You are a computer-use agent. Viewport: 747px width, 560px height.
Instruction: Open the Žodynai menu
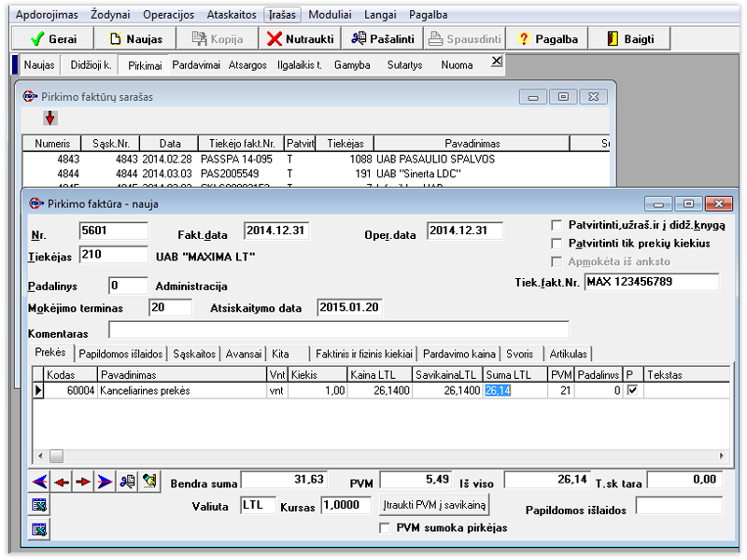coord(110,15)
